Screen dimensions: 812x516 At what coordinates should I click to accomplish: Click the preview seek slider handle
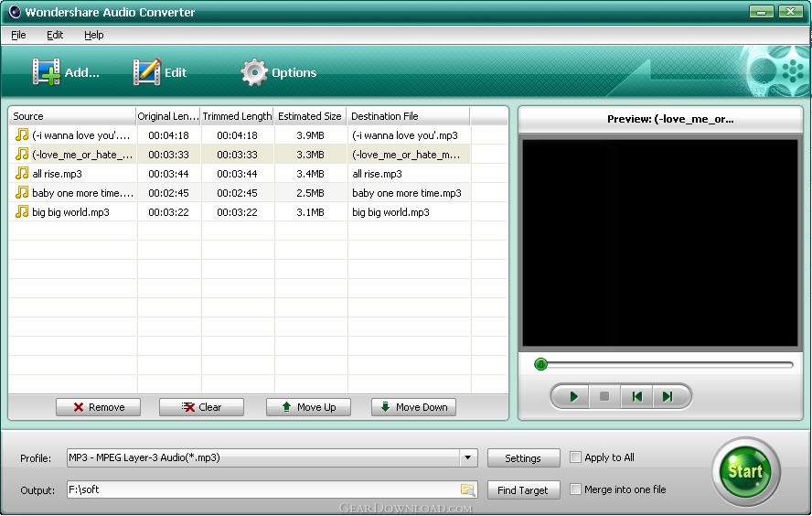point(540,364)
